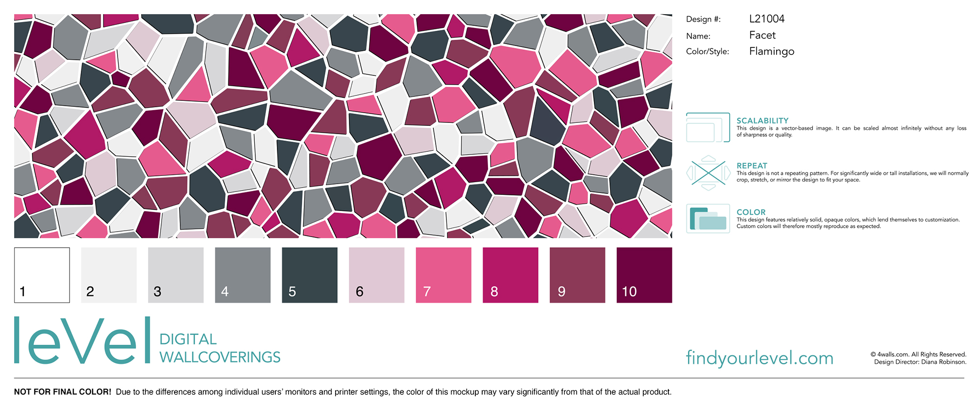Open the findyourlevel.com link
Screen dimensions: 980x405
click(759, 358)
